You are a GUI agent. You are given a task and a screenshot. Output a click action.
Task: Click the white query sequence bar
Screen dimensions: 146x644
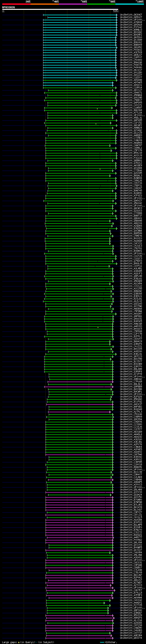pos(60,9)
